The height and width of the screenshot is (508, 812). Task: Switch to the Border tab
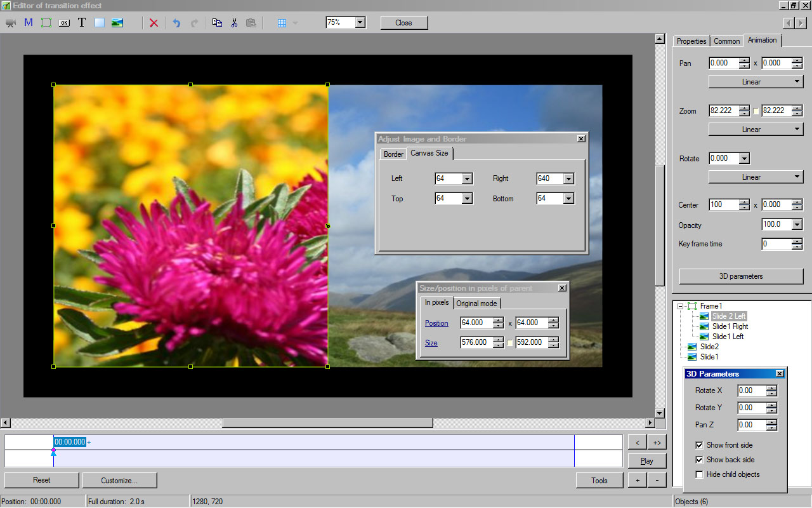[393, 154]
